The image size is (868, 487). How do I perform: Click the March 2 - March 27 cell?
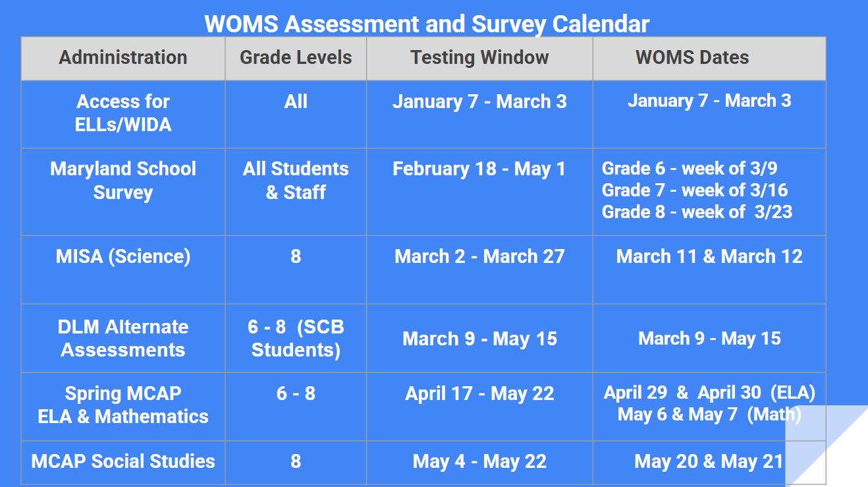tap(479, 256)
